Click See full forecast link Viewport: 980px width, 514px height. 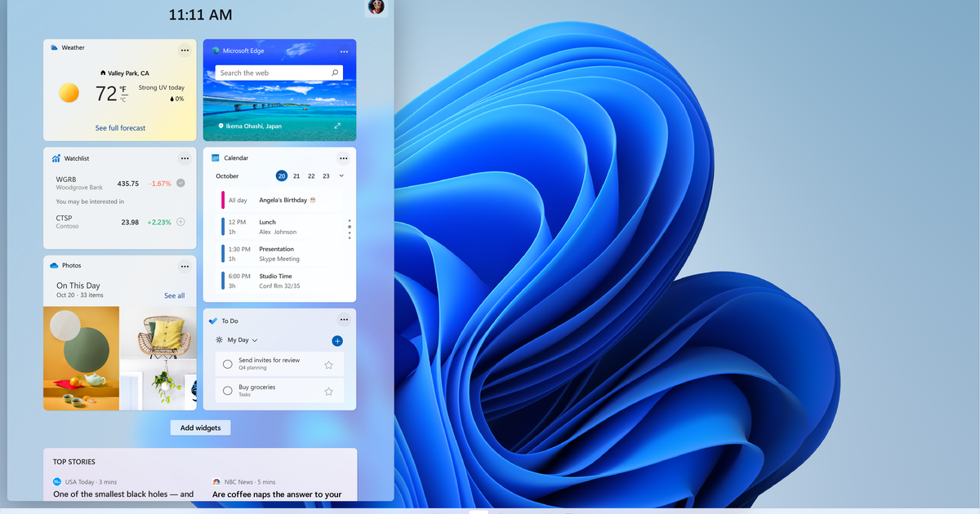[120, 128]
